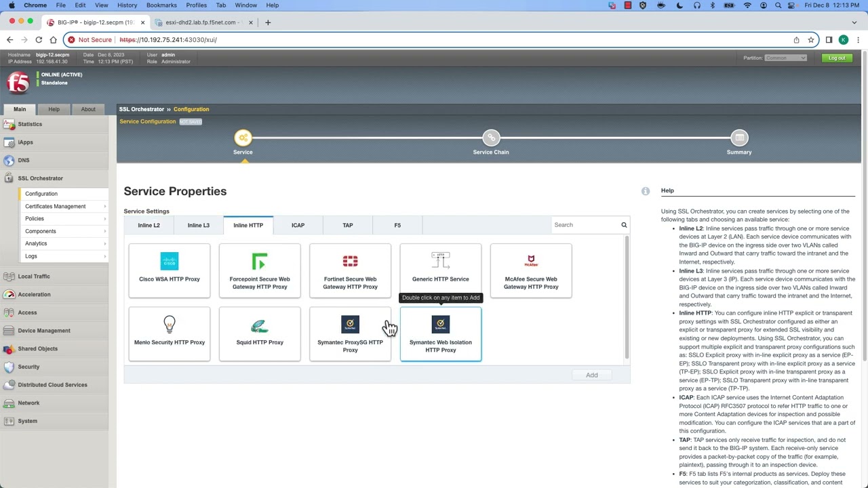Image resolution: width=868 pixels, height=488 pixels.
Task: Open Shared Objects in the sidebar
Action: pyautogui.click(x=54, y=348)
